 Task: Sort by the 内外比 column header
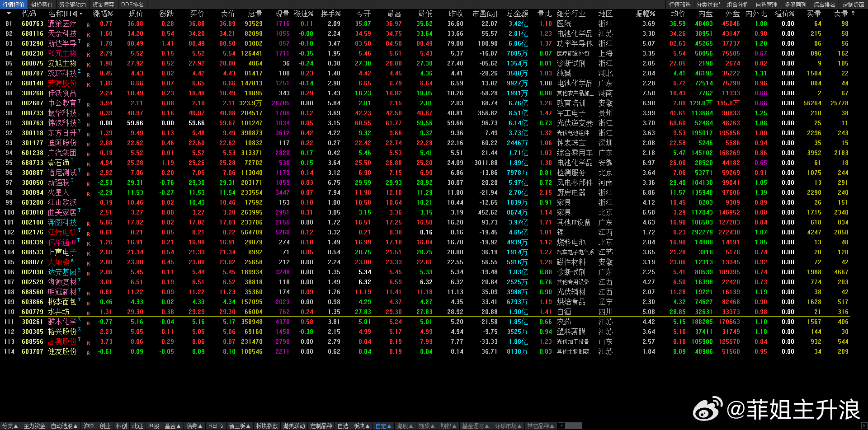point(756,14)
